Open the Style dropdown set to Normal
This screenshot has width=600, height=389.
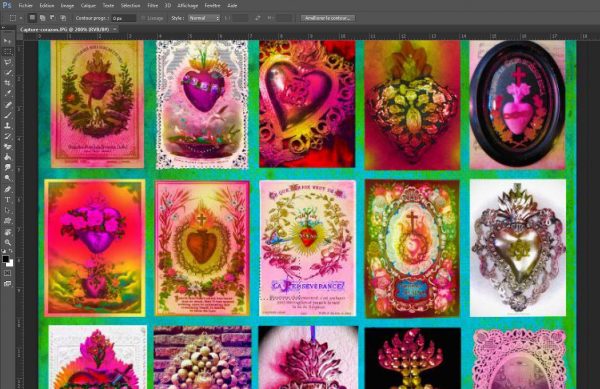[204, 18]
